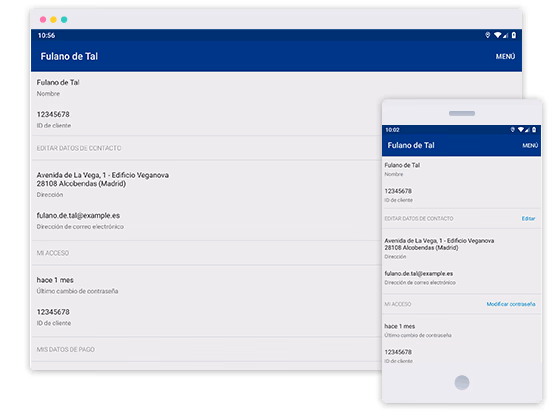Screen dimensions: 552x413
Task: Click tablet status bar Wi-Fi icon
Action: [x=498, y=35]
